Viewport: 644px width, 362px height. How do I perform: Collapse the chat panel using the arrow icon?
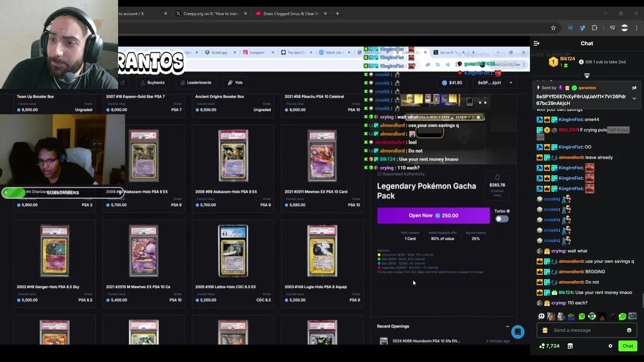(536, 43)
